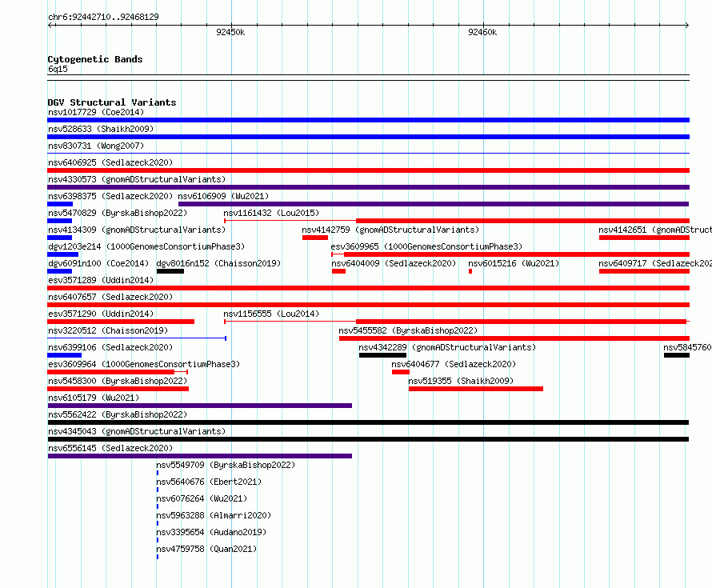Image resolution: width=712 pixels, height=588 pixels.
Task: Select esv3609964 (1000GenomesConsortiumPhase3) label
Action: tap(144, 364)
